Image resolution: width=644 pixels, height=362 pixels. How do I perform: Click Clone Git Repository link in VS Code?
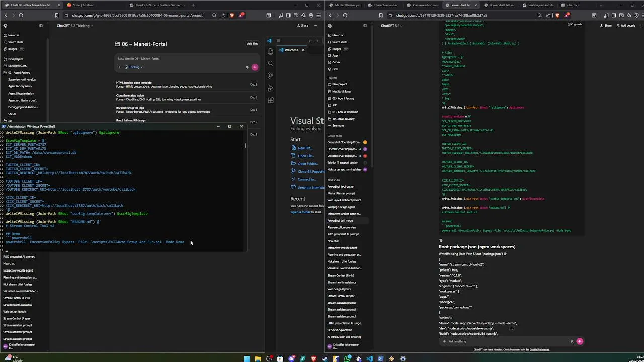(x=308, y=172)
